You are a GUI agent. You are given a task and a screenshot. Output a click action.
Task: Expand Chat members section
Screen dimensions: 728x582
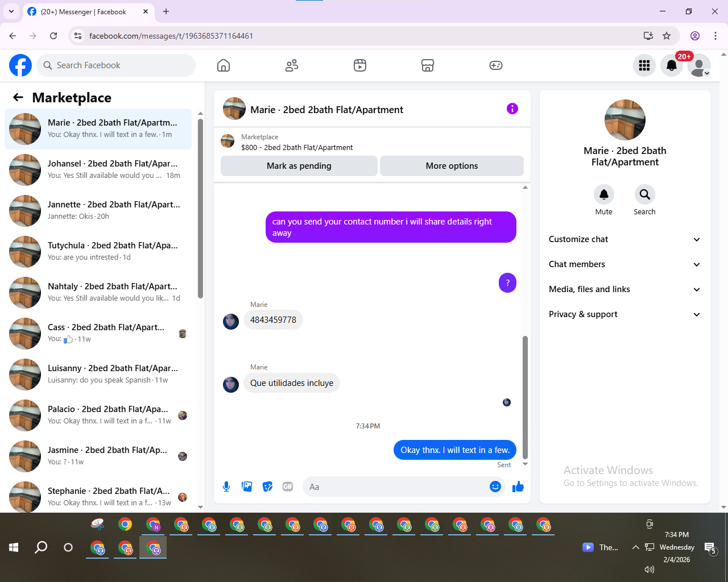624,264
